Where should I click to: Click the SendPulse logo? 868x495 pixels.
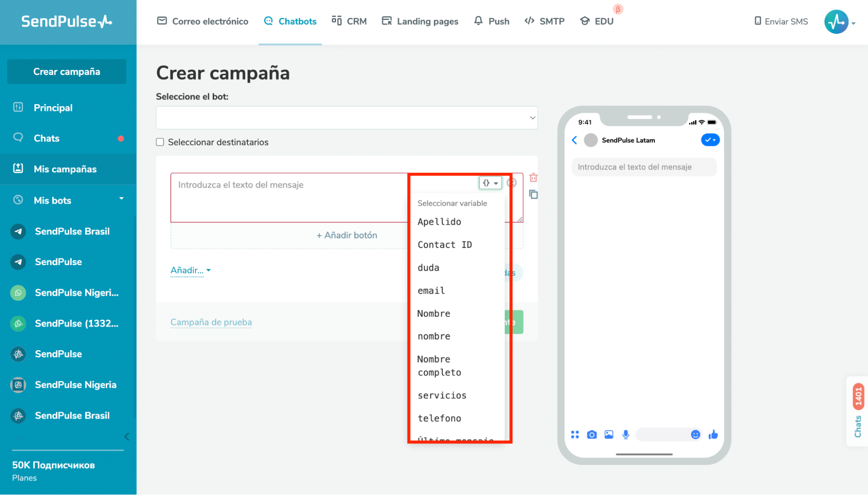(67, 21)
